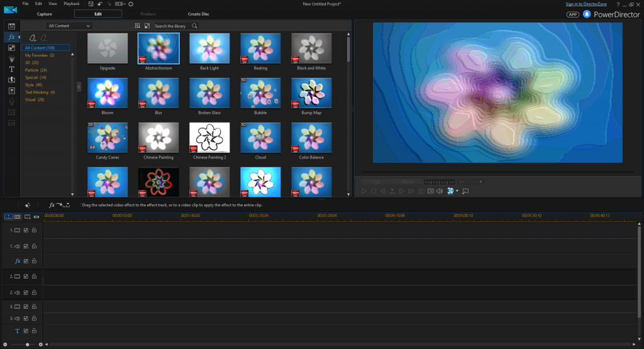The height and width of the screenshot is (349, 644).
Task: Disable video track 1 checkbox
Action: 26,230
